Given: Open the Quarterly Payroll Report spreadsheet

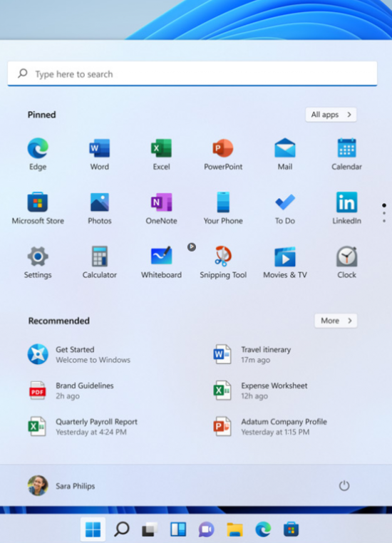Looking at the screenshot, I should pyautogui.click(x=83, y=426).
